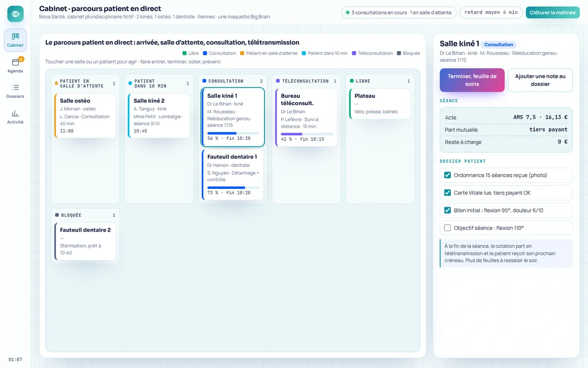
Task: Click the purple Téléconsultation legend swatch
Action: tap(354, 53)
